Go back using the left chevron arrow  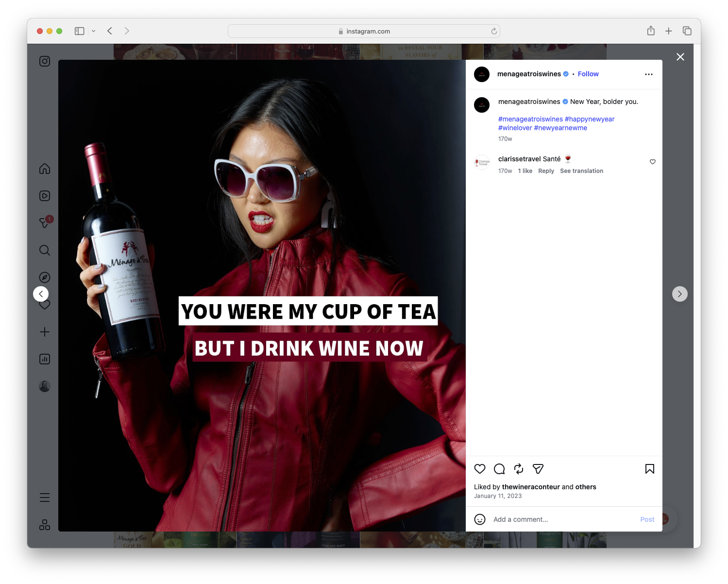tap(41, 293)
